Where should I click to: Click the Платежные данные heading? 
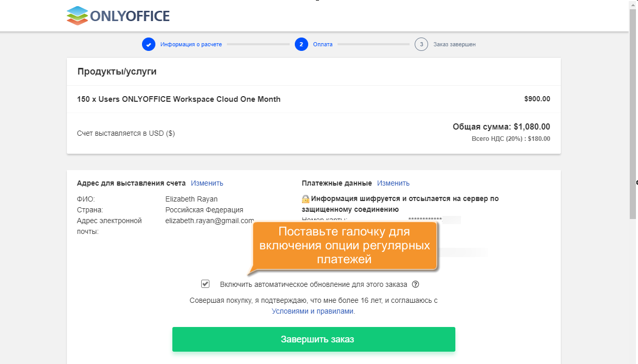point(337,183)
